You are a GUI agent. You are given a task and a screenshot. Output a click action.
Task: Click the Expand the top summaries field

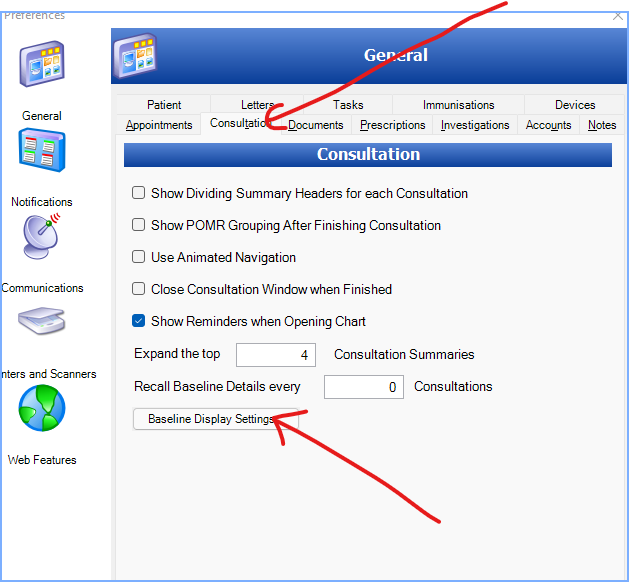276,355
